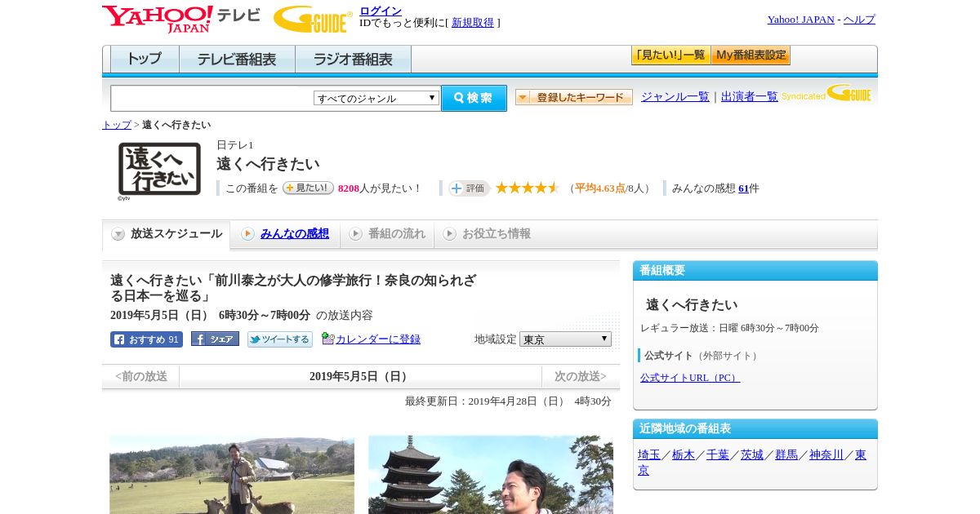Viewport: 980px width, 514px height.
Task: Open the 埼玉 region link
Action: [x=649, y=454]
